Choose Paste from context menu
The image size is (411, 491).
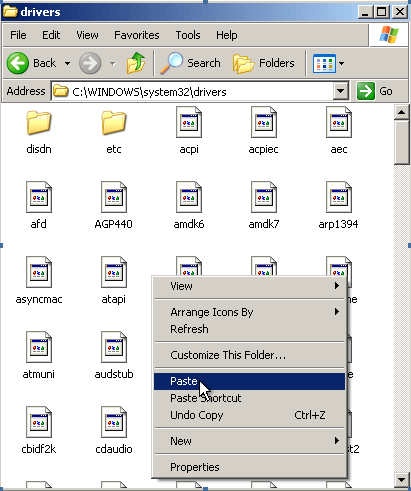tap(249, 381)
